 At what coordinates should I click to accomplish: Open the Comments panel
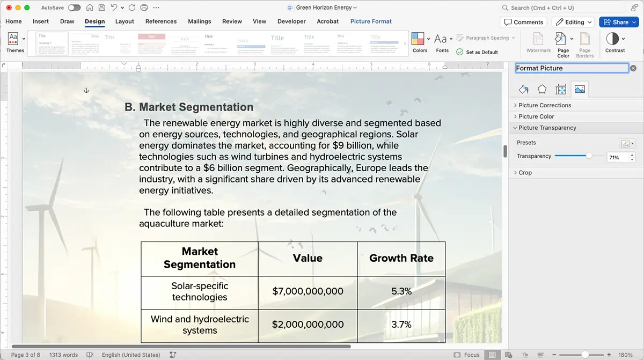pos(523,22)
